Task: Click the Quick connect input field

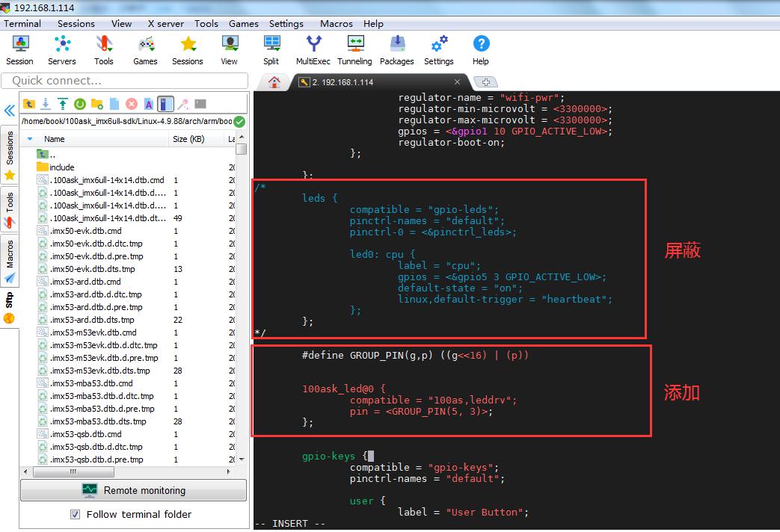Action: point(124,81)
